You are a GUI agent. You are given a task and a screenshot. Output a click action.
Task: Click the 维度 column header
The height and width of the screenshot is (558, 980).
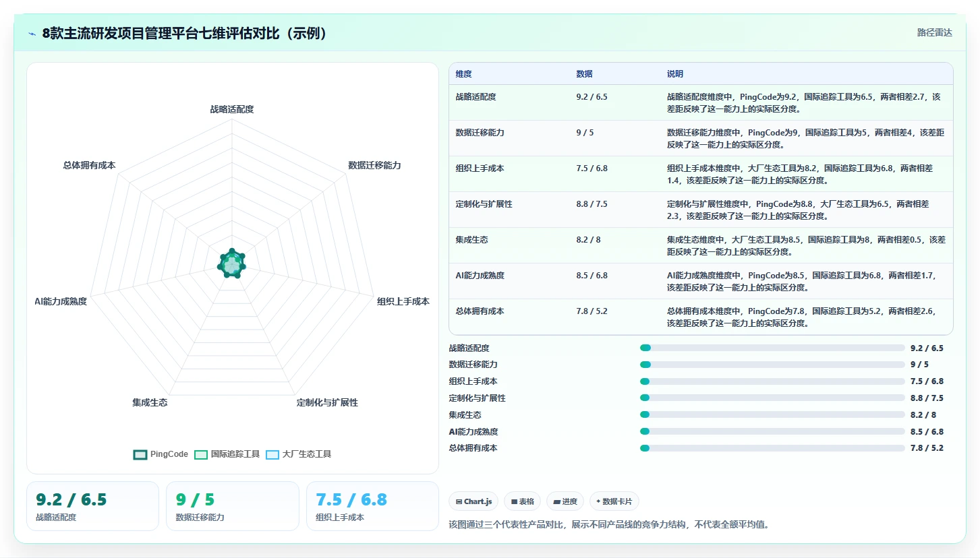[x=463, y=74]
